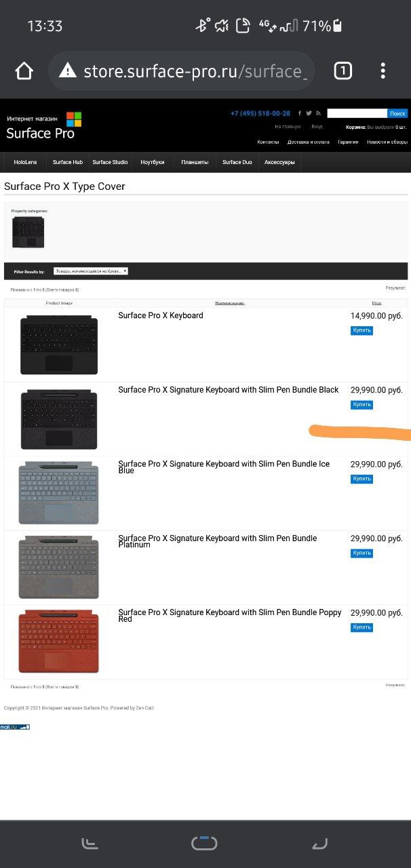Click the site search input field
The image size is (411, 868).
[x=357, y=114]
